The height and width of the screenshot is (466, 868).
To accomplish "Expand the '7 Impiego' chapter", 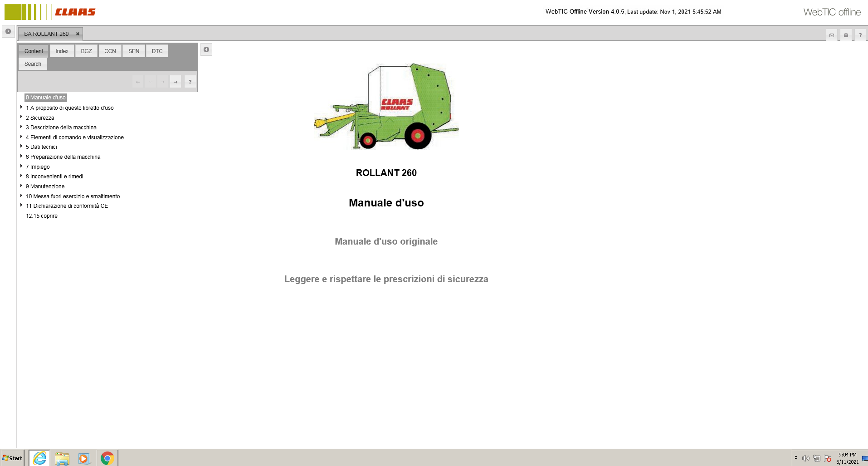I will coord(21,166).
